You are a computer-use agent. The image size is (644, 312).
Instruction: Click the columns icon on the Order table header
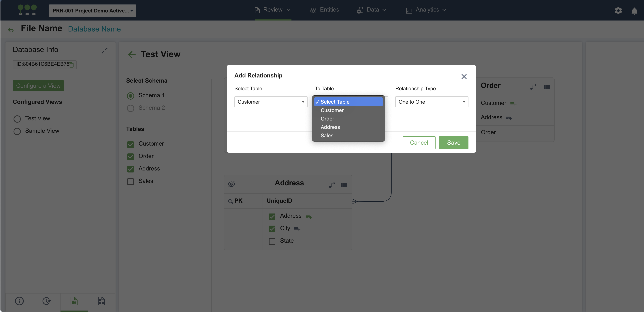coord(547,87)
